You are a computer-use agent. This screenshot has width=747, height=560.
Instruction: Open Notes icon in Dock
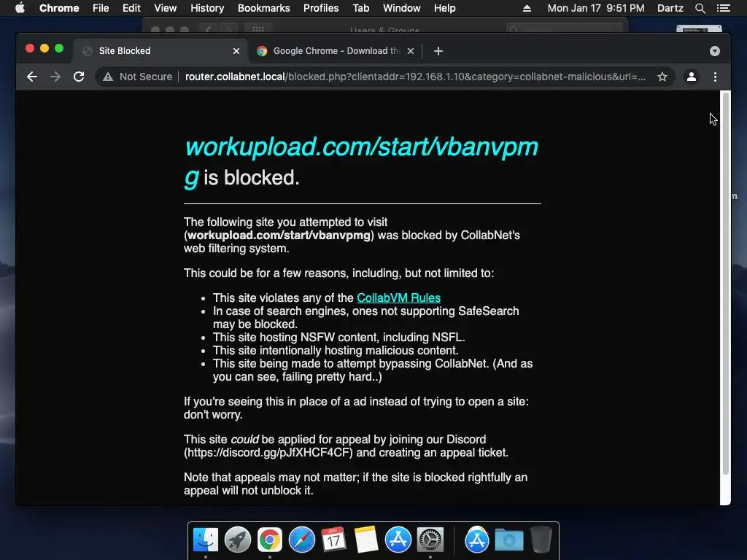pos(366,540)
